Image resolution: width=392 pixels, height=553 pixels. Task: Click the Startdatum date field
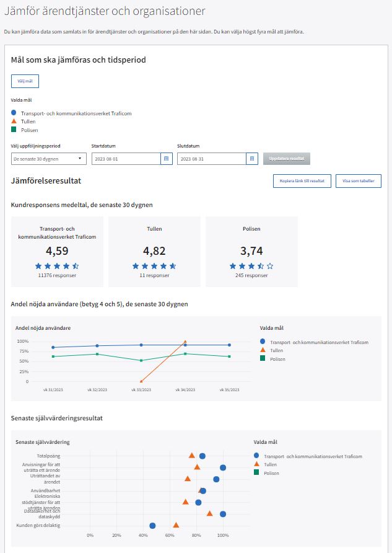pos(125,159)
